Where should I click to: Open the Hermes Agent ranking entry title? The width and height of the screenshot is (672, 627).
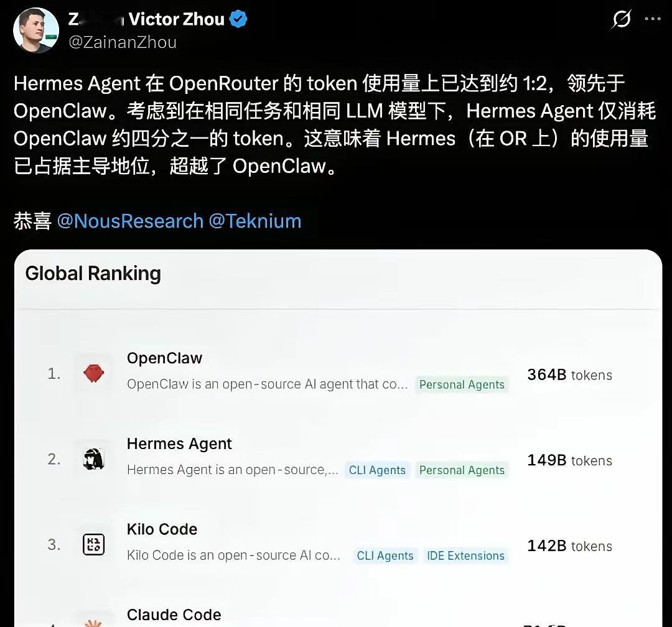click(179, 444)
